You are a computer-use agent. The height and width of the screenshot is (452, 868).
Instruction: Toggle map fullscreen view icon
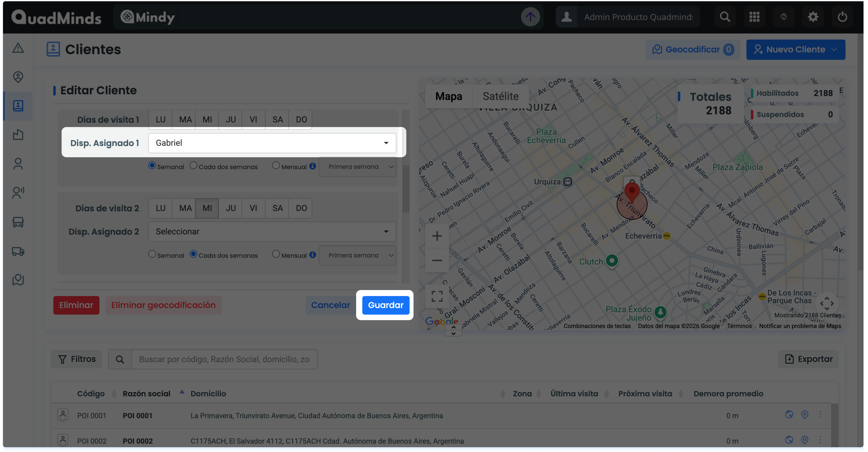tap(437, 296)
